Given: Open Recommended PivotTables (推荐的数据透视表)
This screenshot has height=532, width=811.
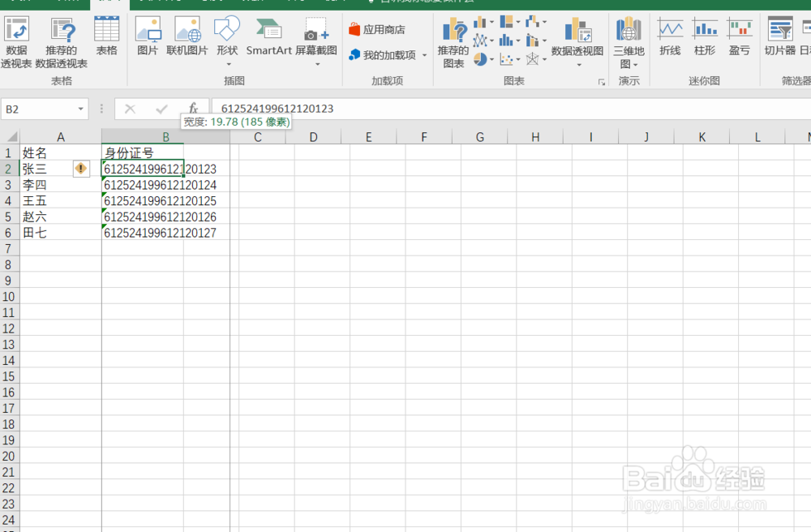Looking at the screenshot, I should pyautogui.click(x=62, y=42).
